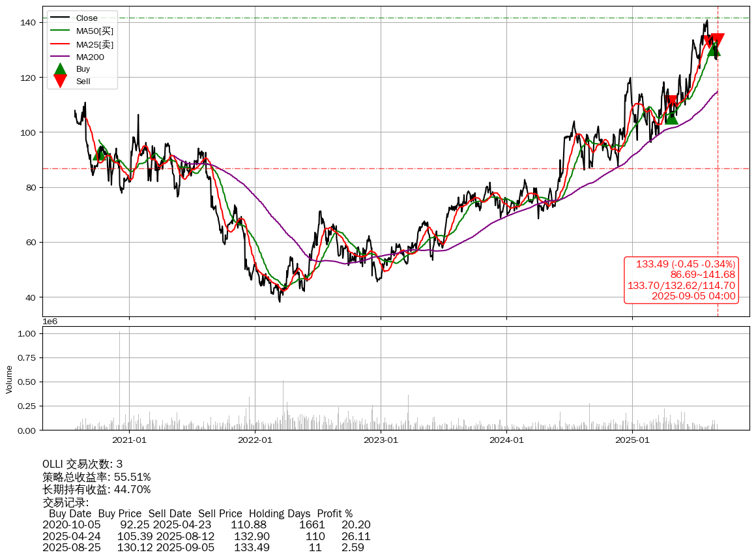The image size is (756, 559).
Task: Click the green buy marker from April 2025
Action: (671, 117)
